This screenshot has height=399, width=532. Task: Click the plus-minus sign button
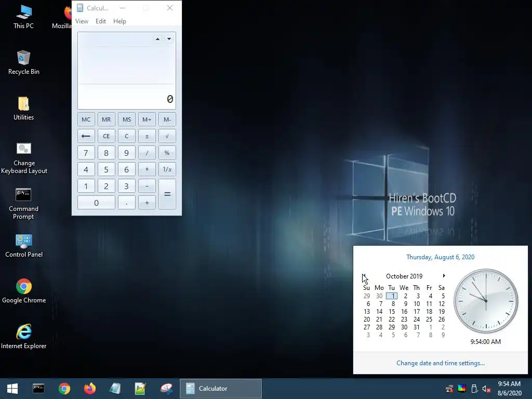(147, 136)
